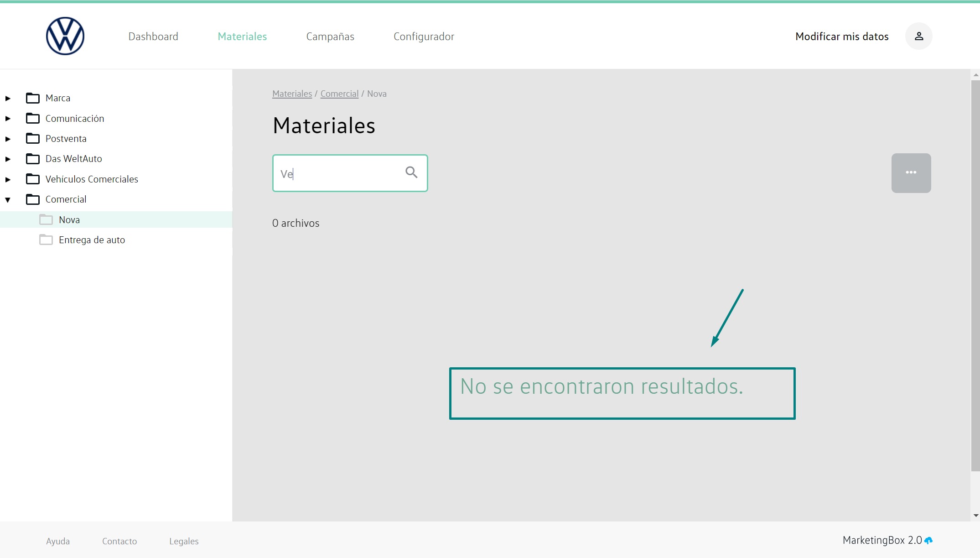
Task: Open the Dashboard menu item
Action: [x=153, y=37]
